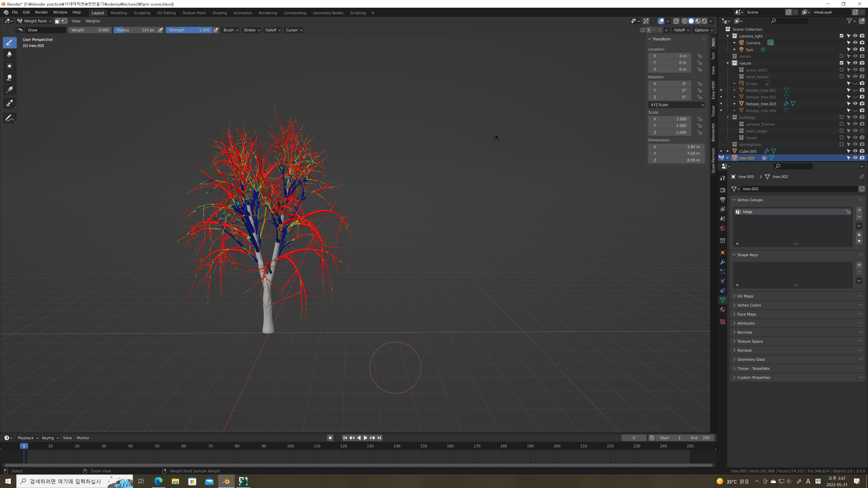The width and height of the screenshot is (868, 488).
Task: Open the Falloff popover in tool header
Action: coord(273,30)
